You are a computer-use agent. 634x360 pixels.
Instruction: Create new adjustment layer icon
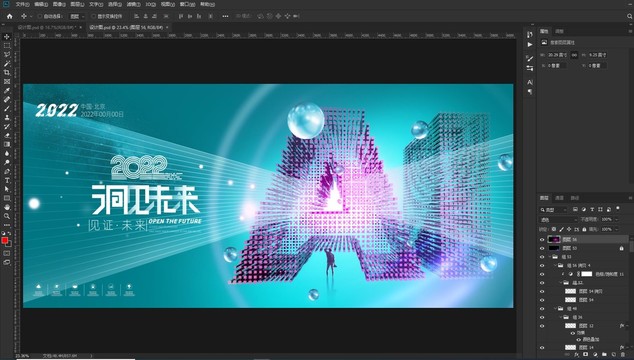click(595, 355)
